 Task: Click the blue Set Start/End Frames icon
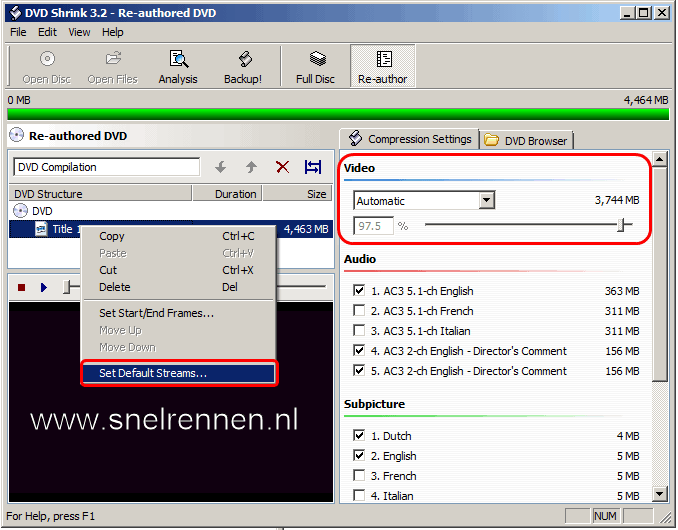click(313, 167)
